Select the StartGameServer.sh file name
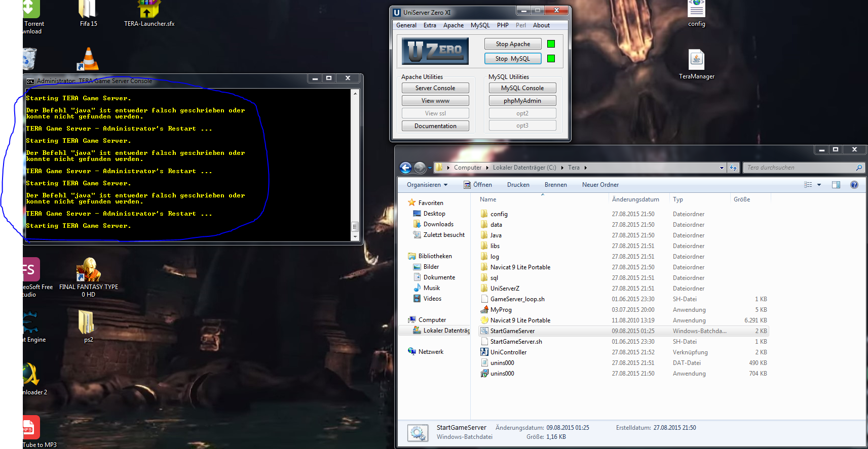The width and height of the screenshot is (868, 449). point(516,342)
